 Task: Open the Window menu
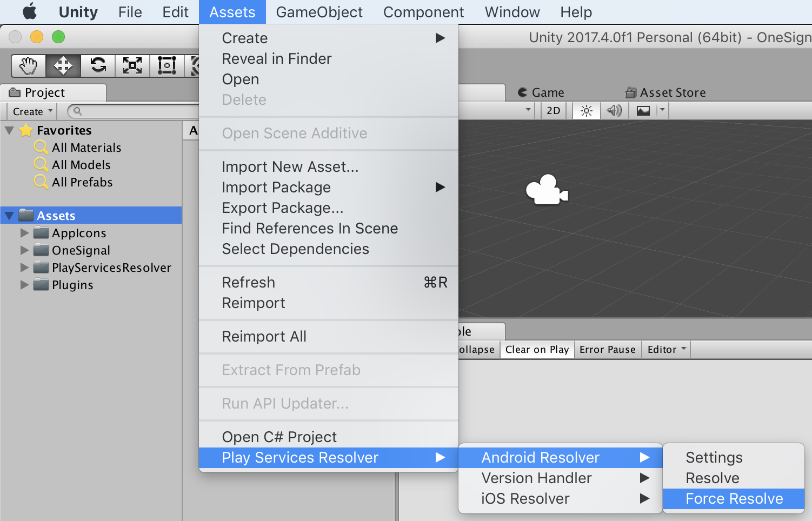tap(512, 12)
